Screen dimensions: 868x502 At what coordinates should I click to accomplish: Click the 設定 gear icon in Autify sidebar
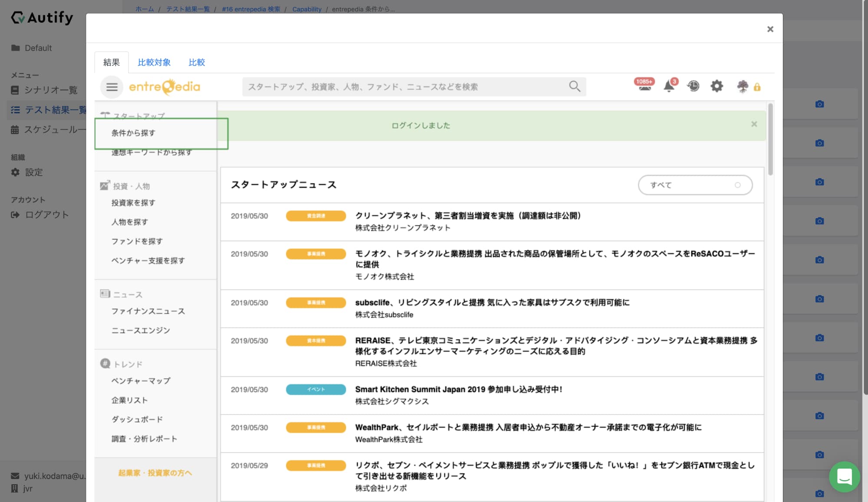(15, 172)
